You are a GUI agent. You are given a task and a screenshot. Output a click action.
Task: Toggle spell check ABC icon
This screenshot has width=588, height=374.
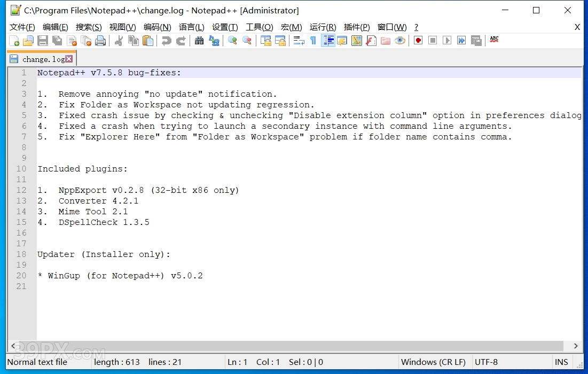click(x=494, y=40)
